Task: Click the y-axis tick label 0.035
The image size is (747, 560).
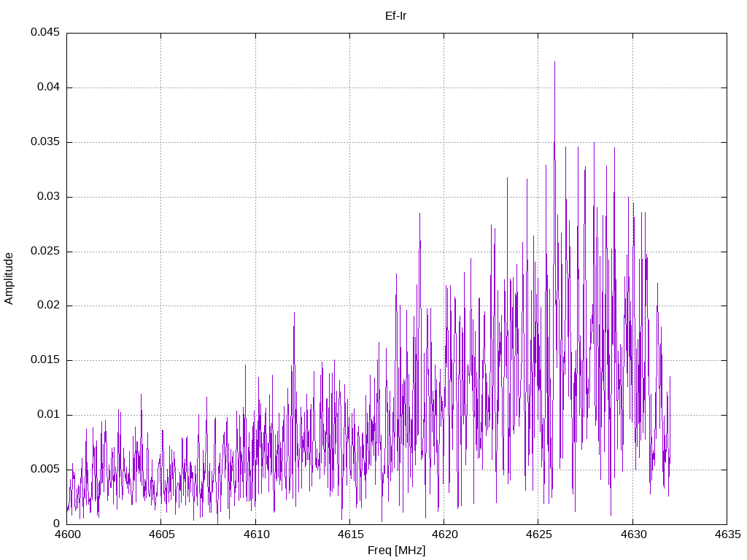Action: pyautogui.click(x=45, y=142)
